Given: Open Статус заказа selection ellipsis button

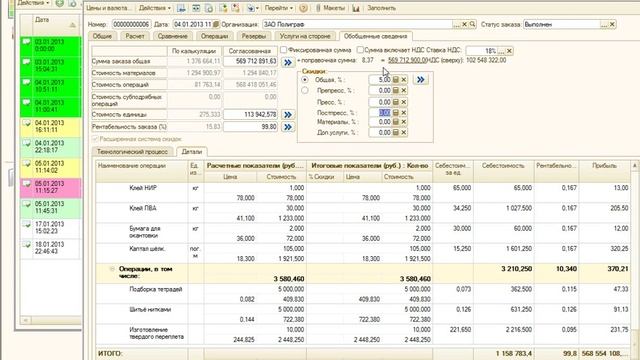Looking at the screenshot, I should [604, 24].
